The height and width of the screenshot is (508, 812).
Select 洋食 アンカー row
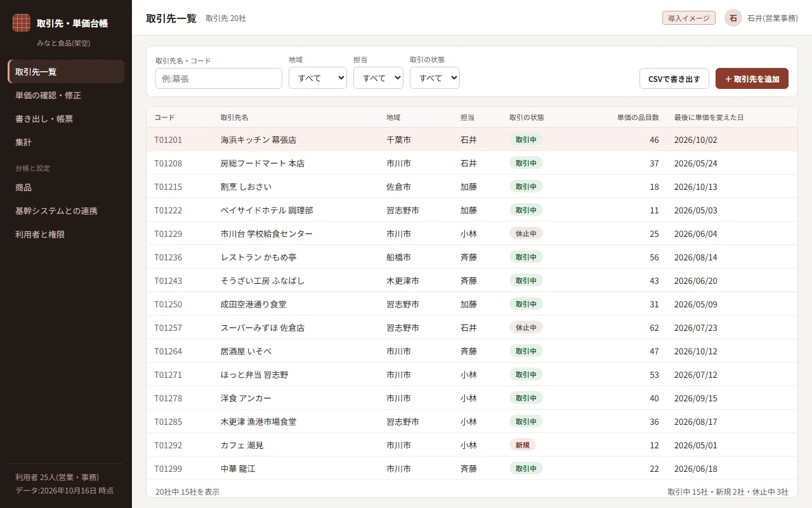tap(472, 398)
